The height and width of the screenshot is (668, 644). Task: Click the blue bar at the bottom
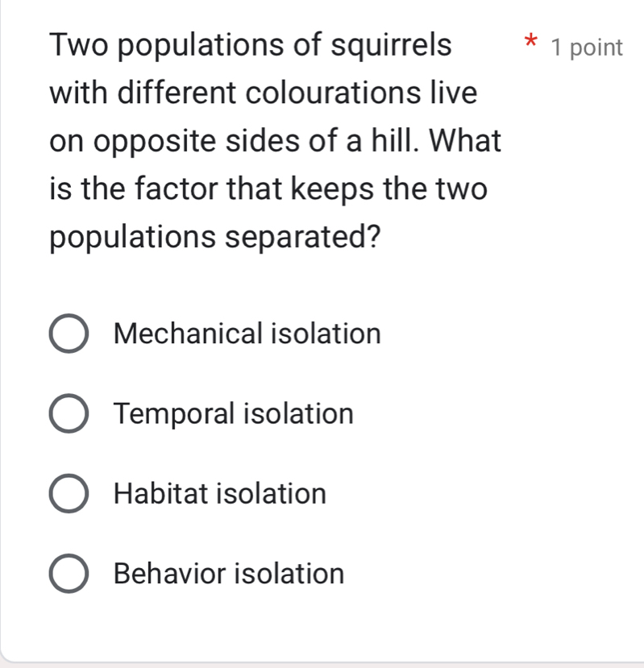click(x=322, y=664)
